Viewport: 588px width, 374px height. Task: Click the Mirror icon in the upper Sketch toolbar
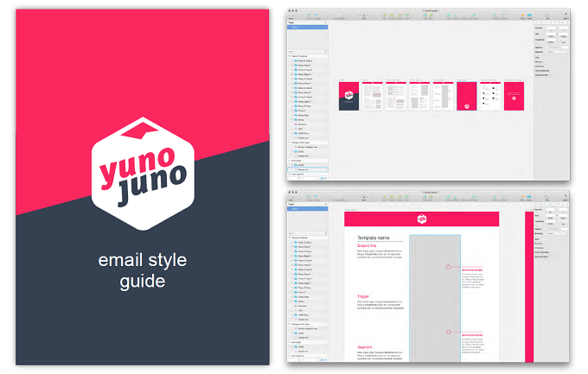click(523, 16)
